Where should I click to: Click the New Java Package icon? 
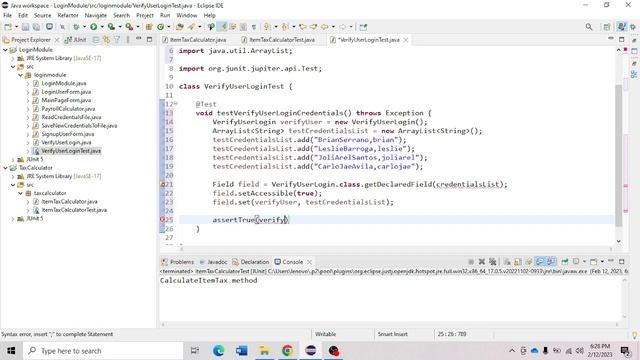(149, 27)
